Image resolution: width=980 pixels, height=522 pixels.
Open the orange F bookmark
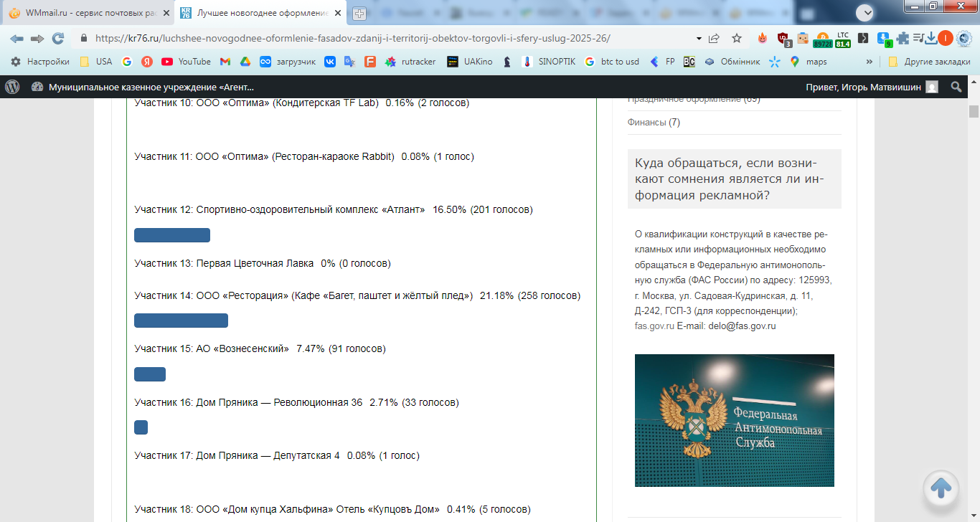click(370, 62)
